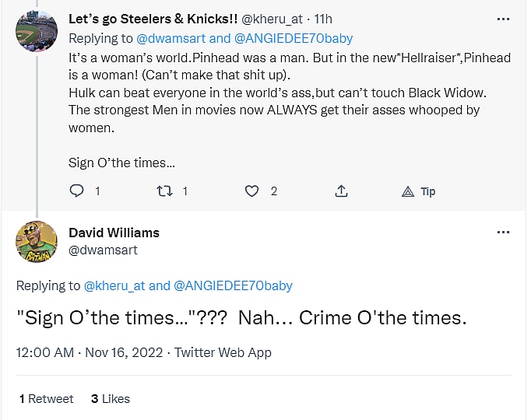Screen dimensions: 531x420
Task: Click the Tip icon button
Action: tap(419, 191)
